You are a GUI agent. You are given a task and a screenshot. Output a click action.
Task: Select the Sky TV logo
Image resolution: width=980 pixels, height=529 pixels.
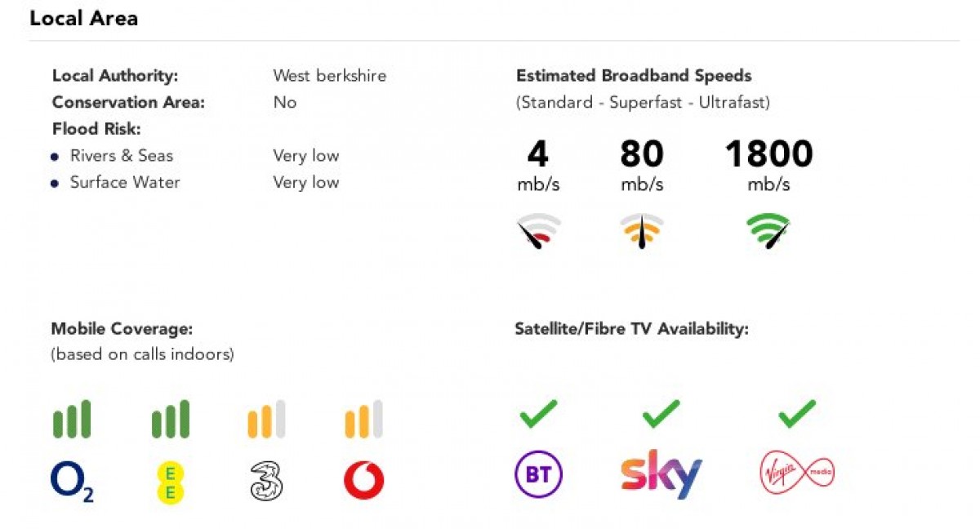661,473
